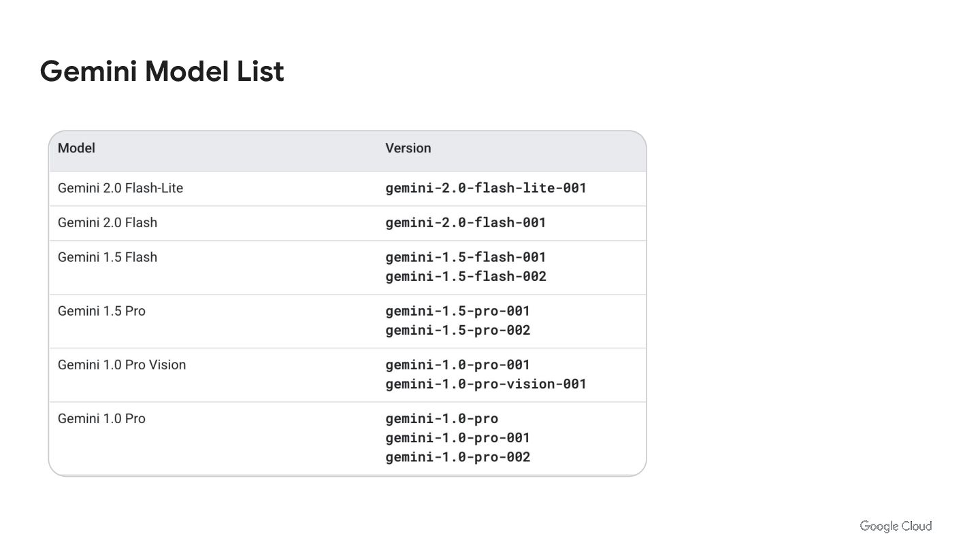Click gemini-1.5-flash-001 version text
Image resolution: width=980 pixels, height=551 pixels.
click(465, 257)
